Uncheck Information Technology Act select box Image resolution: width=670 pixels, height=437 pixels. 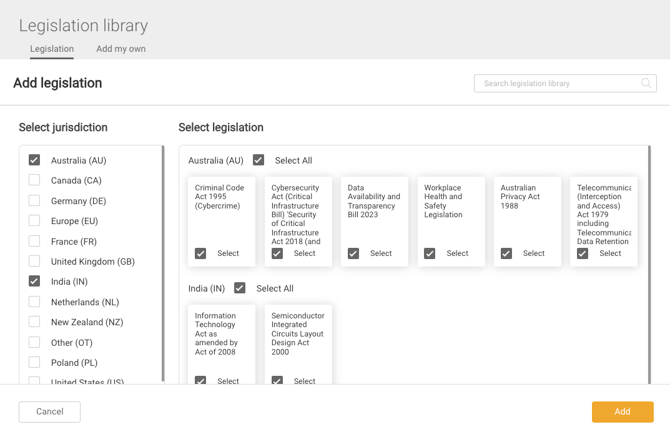pos(201,381)
